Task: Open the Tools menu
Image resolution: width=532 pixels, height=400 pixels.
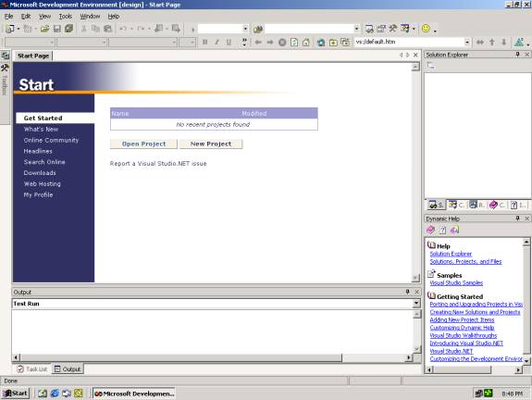Action: pos(65,17)
